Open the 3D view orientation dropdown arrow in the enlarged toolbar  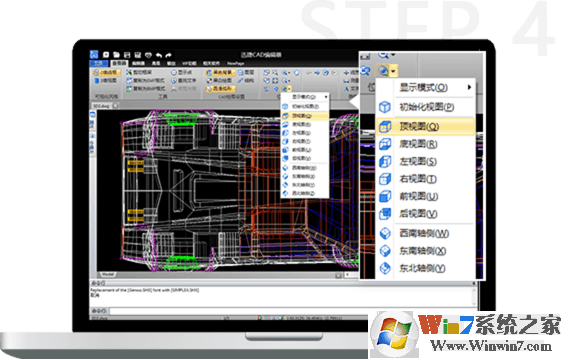point(394,70)
